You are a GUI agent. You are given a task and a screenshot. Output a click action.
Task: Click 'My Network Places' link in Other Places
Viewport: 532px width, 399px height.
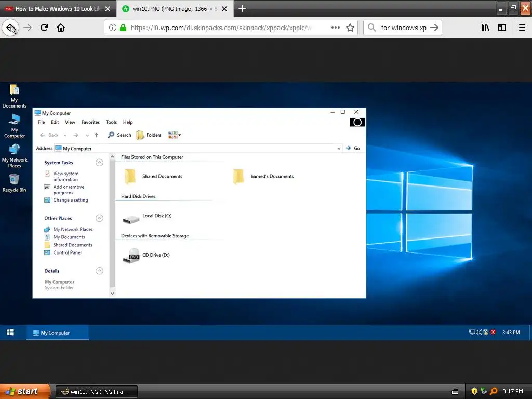[x=73, y=229]
